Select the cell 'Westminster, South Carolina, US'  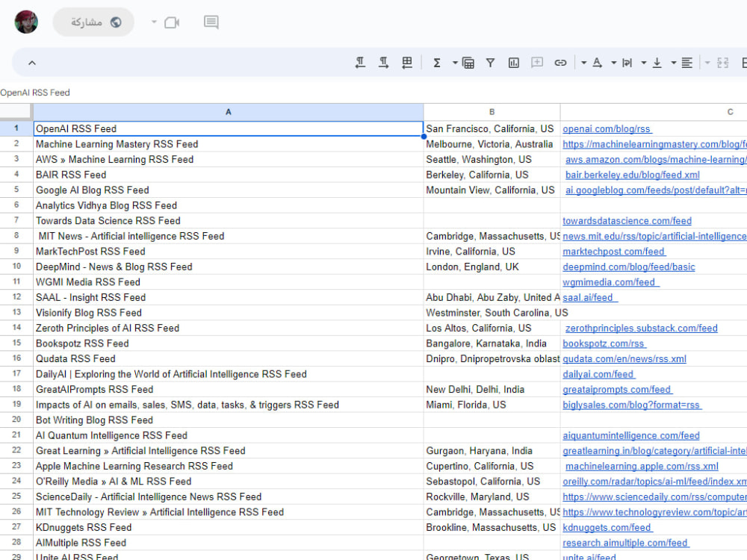(492, 313)
